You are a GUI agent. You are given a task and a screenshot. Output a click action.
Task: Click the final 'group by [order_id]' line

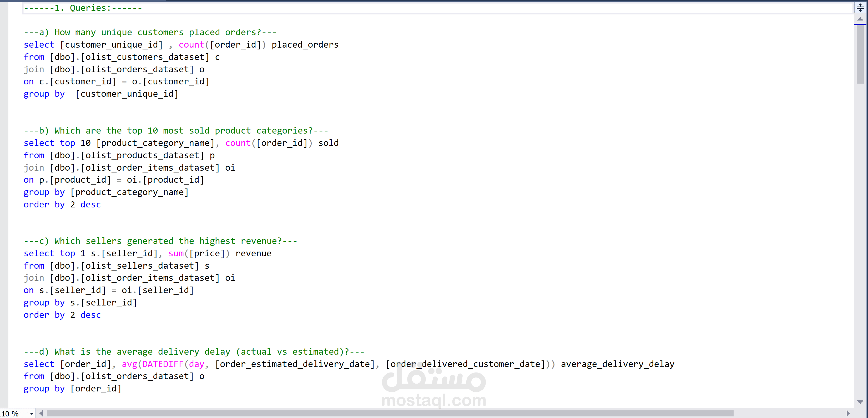(x=72, y=389)
